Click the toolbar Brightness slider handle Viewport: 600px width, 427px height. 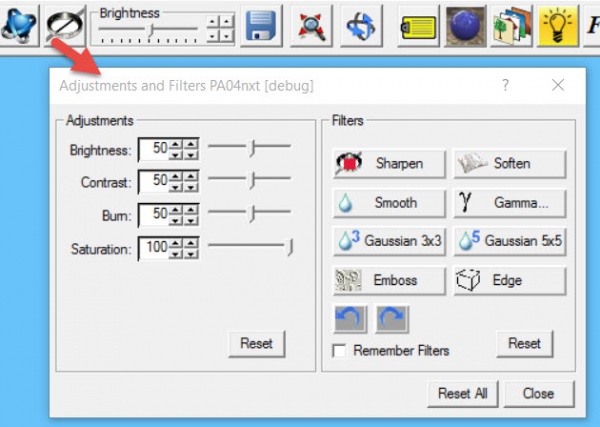pos(151,30)
